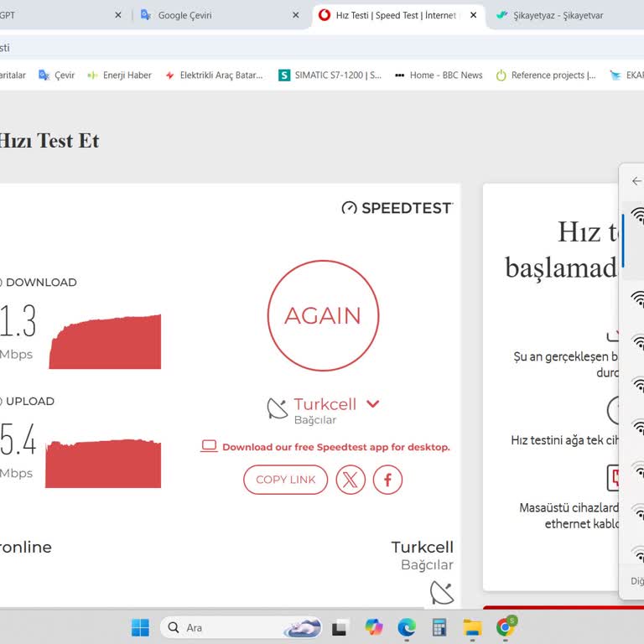644x644 pixels.
Task: Open the Windows Start menu
Action: click(x=140, y=627)
